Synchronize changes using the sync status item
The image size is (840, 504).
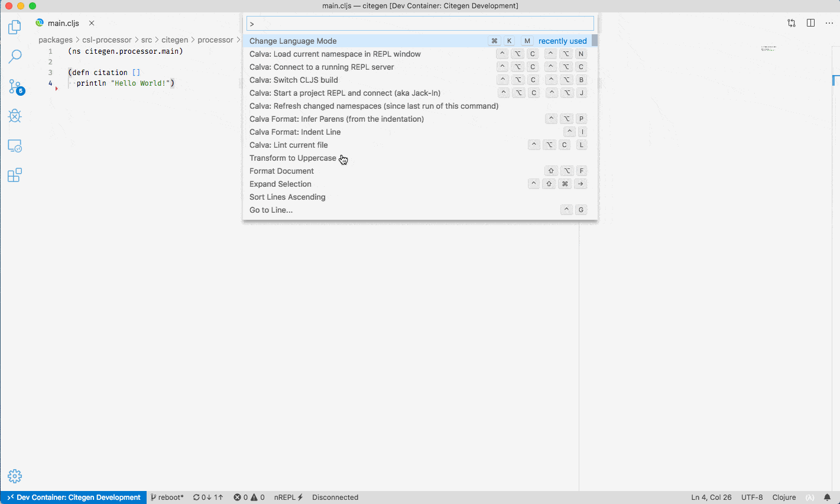click(208, 498)
